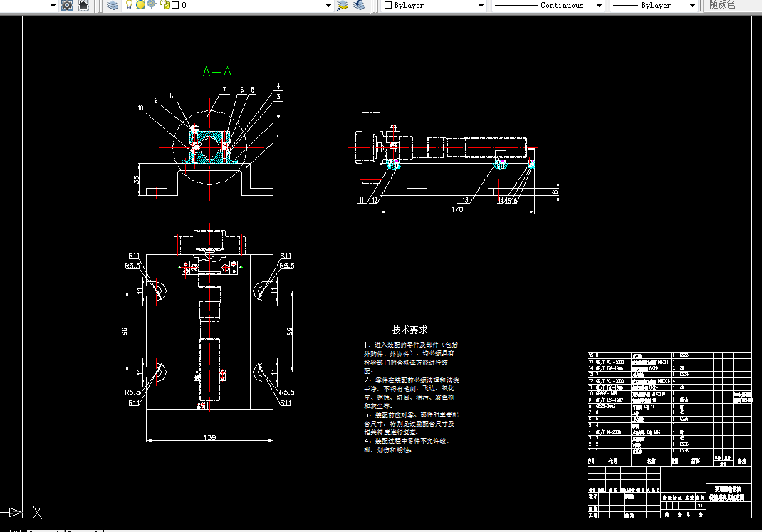Image resolution: width=762 pixels, height=532 pixels.
Task: Open the Layer Properties Manager icon
Action: tap(113, 6)
